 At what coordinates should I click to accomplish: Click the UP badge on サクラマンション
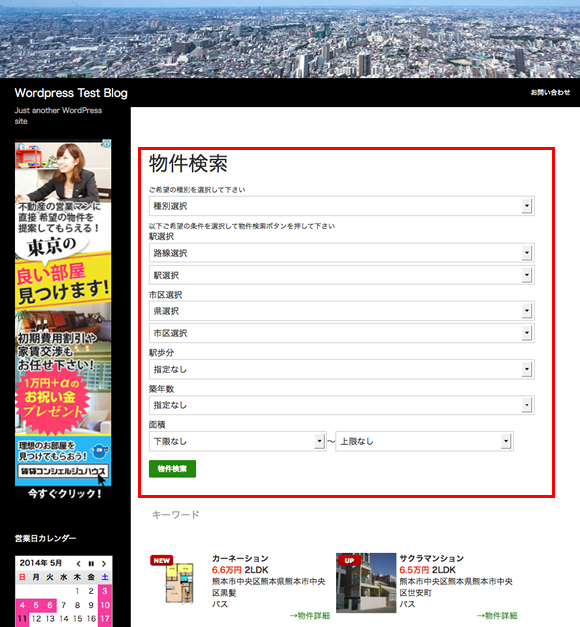349,560
